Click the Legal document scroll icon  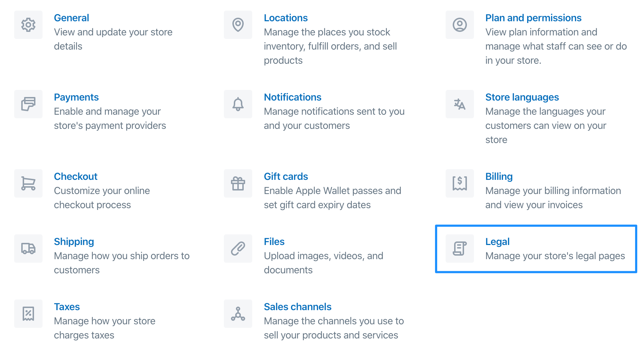[x=459, y=249]
